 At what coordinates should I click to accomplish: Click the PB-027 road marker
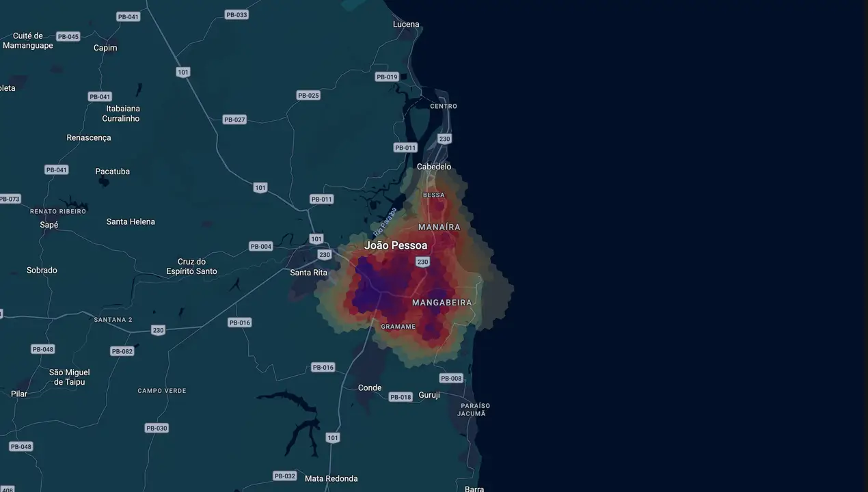click(234, 120)
